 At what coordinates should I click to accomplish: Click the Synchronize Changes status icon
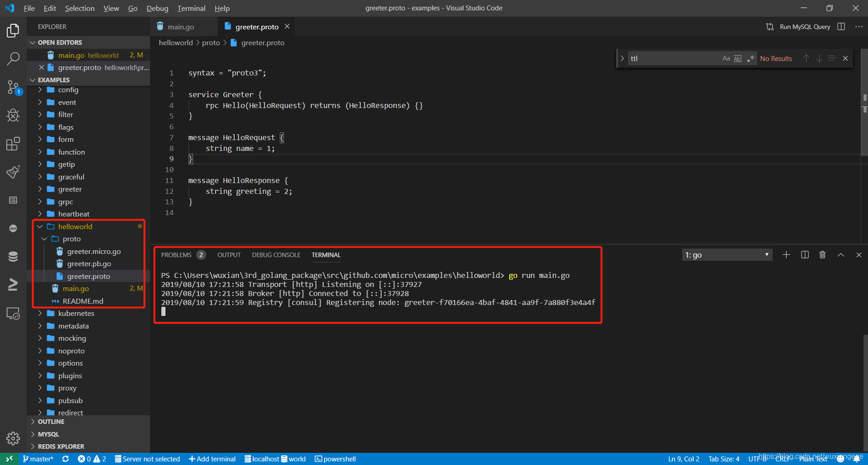pyautogui.click(x=66, y=459)
